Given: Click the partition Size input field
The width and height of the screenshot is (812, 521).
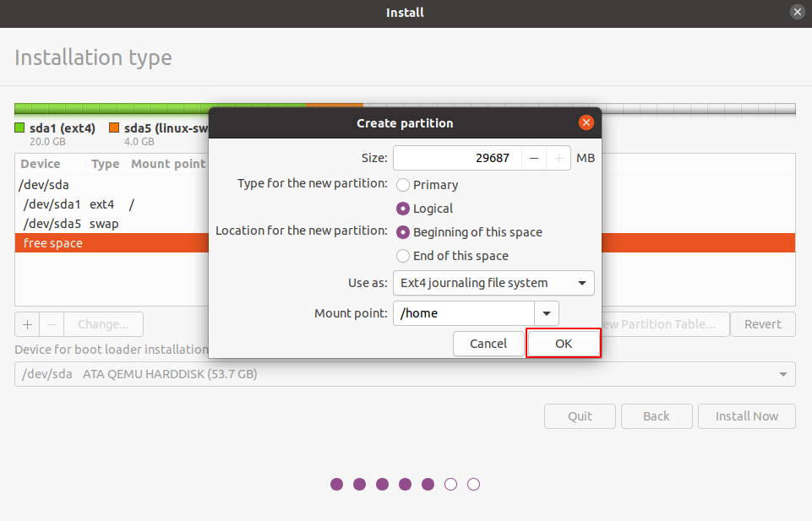Looking at the screenshot, I should click(456, 158).
